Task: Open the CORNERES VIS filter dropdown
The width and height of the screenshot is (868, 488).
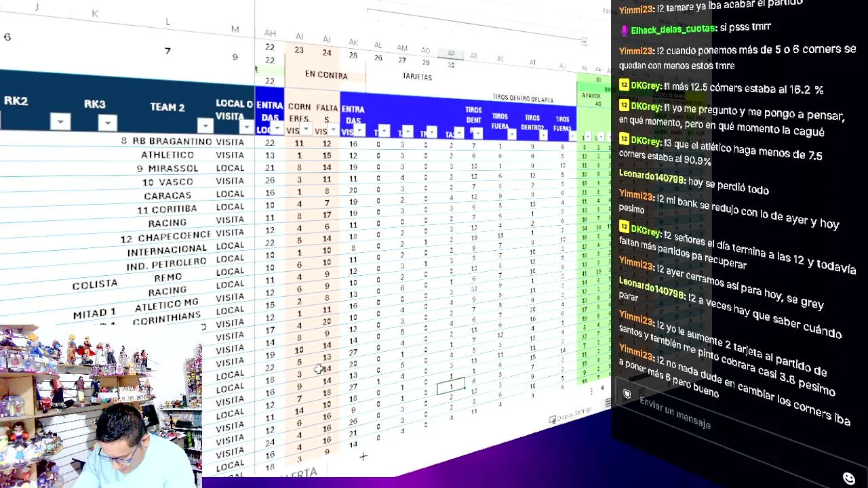Action: (x=306, y=129)
